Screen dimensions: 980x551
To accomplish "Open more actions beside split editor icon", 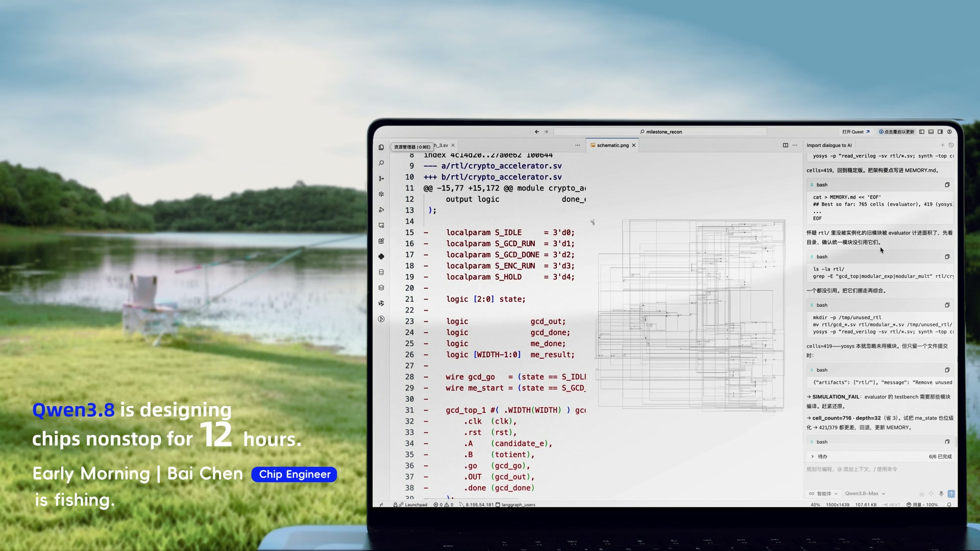I will 795,145.
